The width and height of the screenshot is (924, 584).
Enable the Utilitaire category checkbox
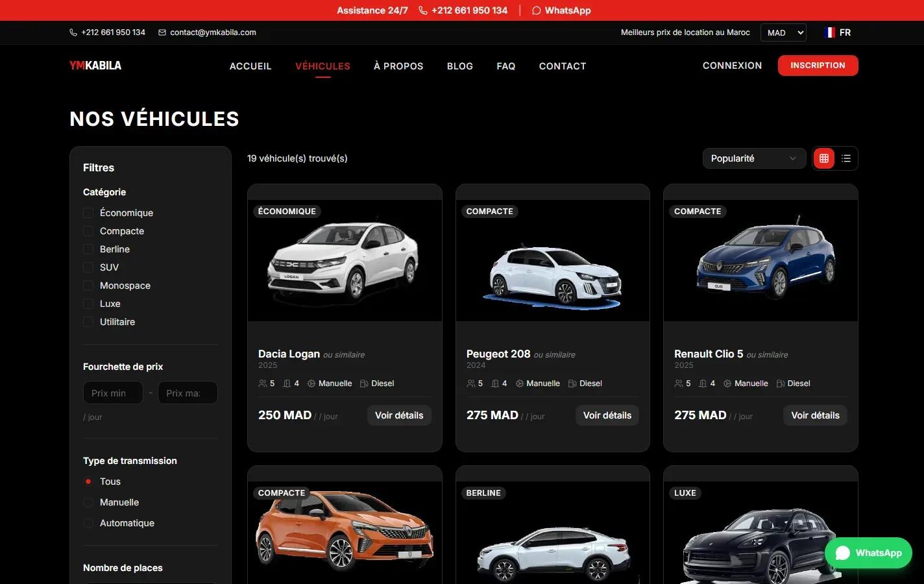pos(88,322)
